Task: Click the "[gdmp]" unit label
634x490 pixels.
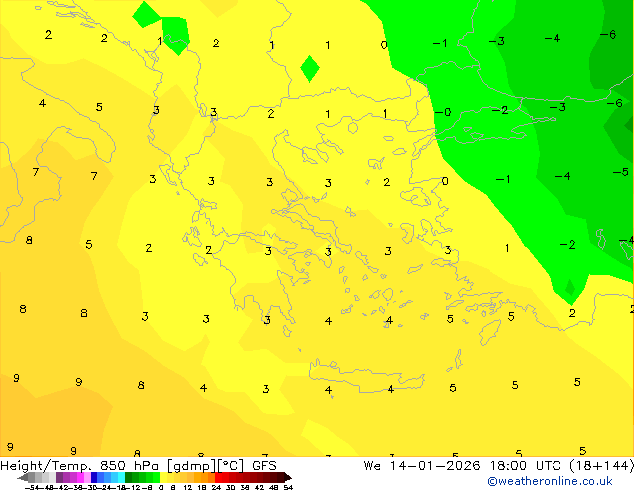Action: [191, 466]
